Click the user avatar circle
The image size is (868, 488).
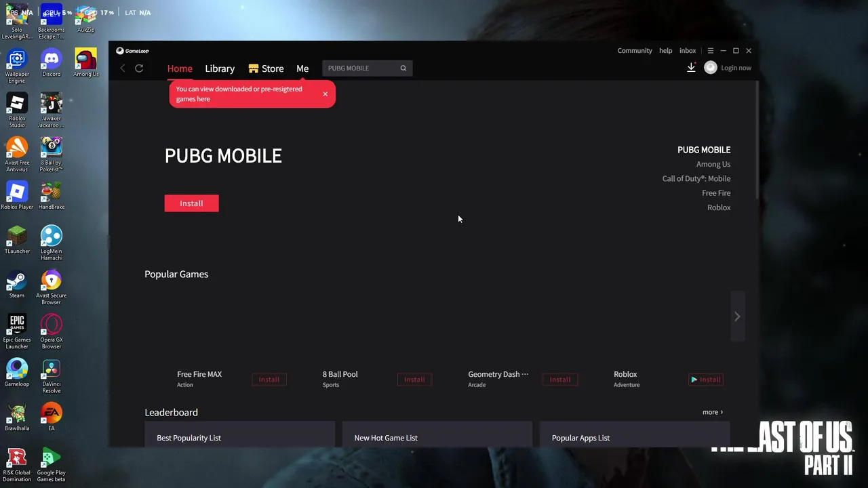(711, 68)
